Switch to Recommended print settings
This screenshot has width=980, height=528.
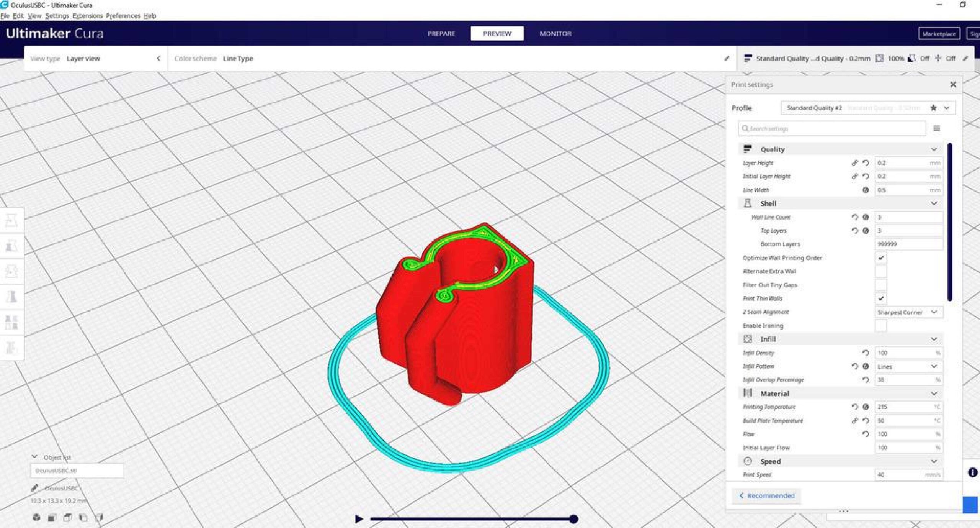[767, 496]
